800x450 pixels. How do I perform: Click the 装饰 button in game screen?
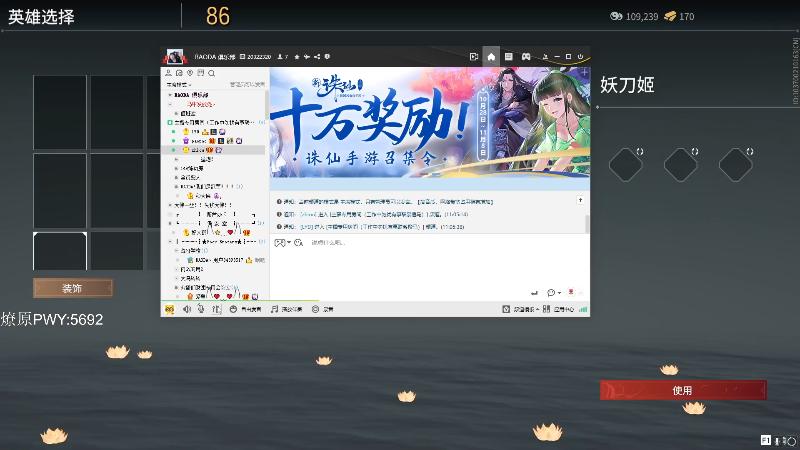click(73, 288)
